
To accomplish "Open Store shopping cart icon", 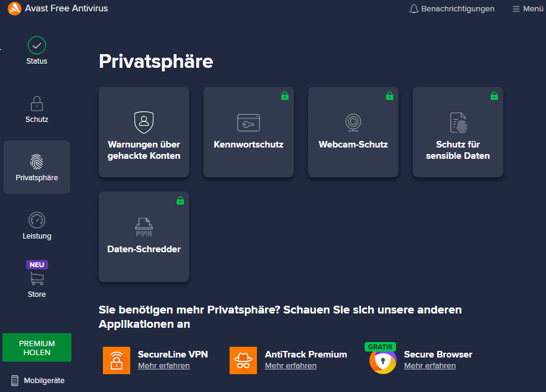I will [x=36, y=278].
